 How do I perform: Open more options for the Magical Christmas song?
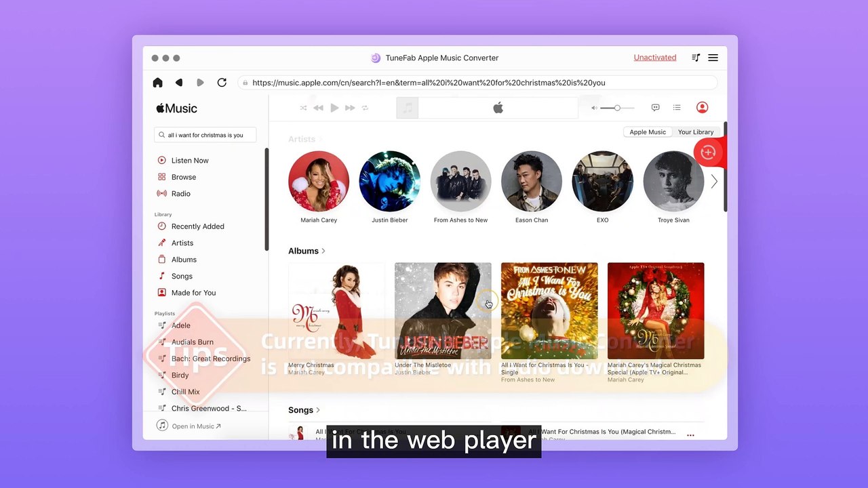coord(690,435)
